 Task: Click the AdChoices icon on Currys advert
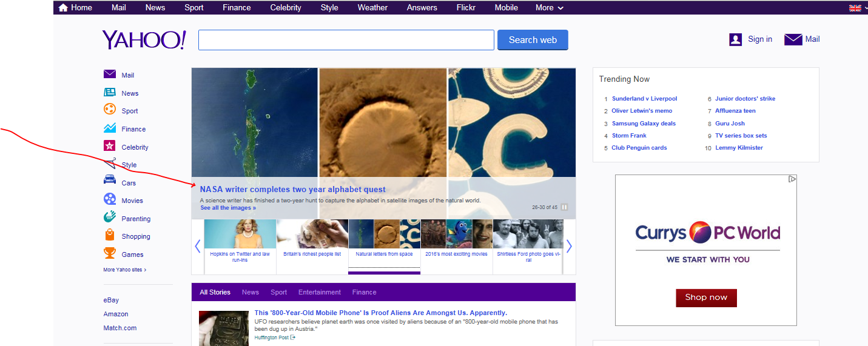(x=792, y=179)
